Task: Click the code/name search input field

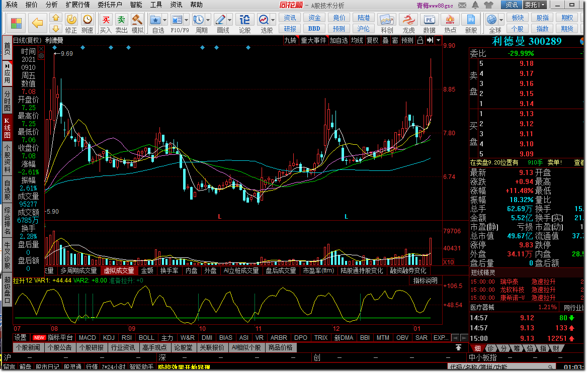Action: tap(502, 367)
